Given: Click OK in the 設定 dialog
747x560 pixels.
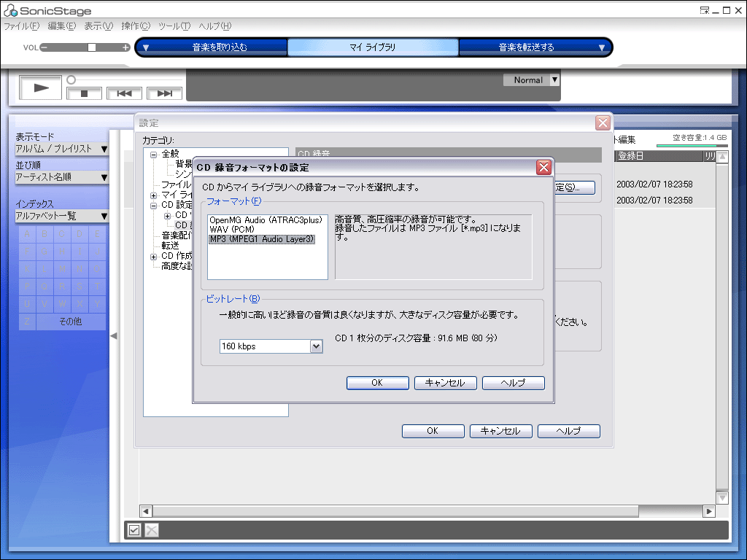Looking at the screenshot, I should [x=433, y=431].
